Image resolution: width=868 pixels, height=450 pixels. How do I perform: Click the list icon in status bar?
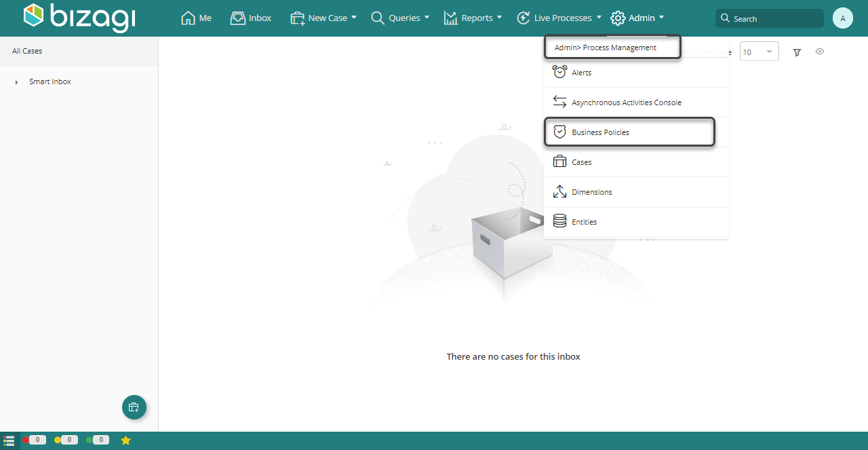pyautogui.click(x=9, y=440)
